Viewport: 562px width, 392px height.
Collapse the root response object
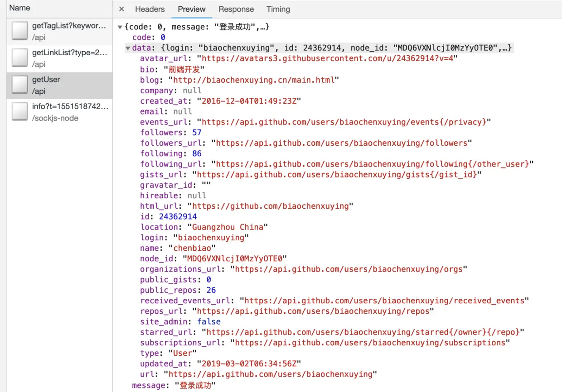point(120,27)
